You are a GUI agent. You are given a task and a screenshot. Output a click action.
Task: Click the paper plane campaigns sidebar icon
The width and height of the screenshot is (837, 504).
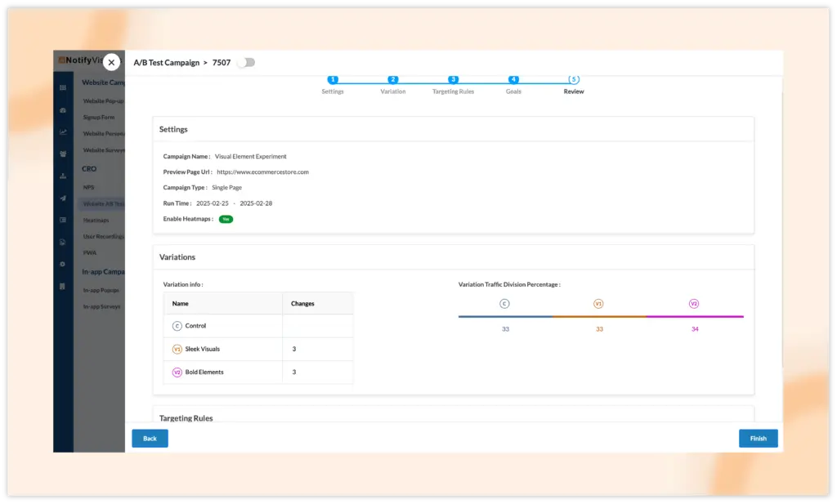63,198
